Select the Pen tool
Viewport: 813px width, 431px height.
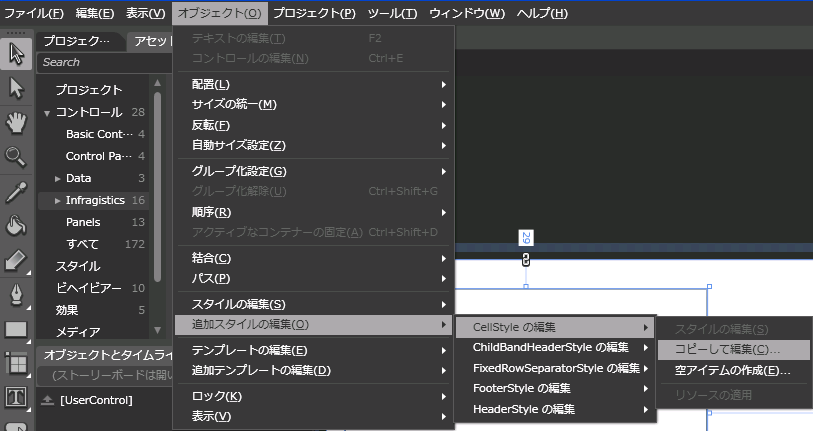tap(15, 294)
